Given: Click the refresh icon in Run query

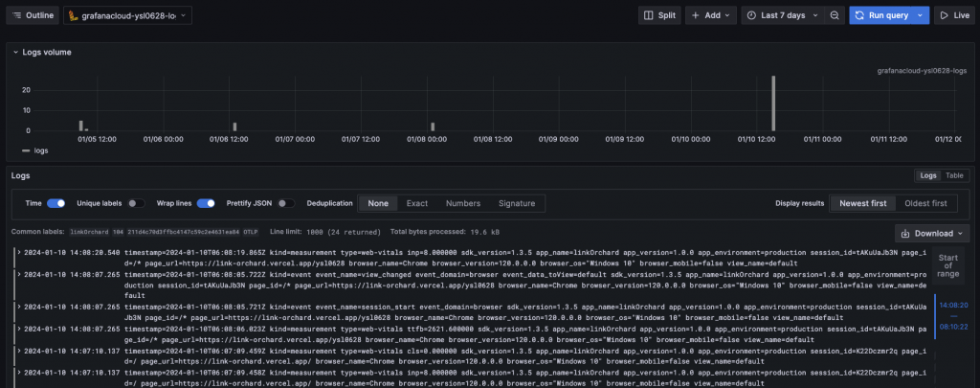Looking at the screenshot, I should tap(860, 15).
